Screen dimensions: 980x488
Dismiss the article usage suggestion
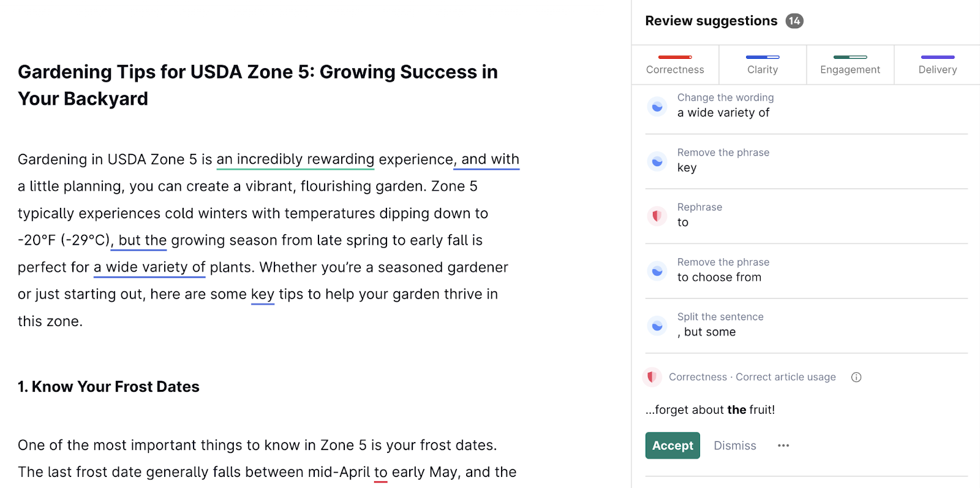[734, 445]
